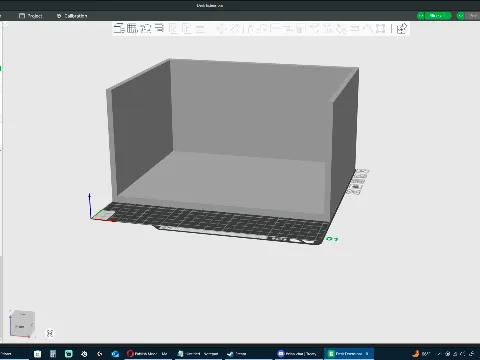Viewport: 480px width, 360px height.
Task: Click the Add plate toolbar icon
Action: click(x=132, y=28)
